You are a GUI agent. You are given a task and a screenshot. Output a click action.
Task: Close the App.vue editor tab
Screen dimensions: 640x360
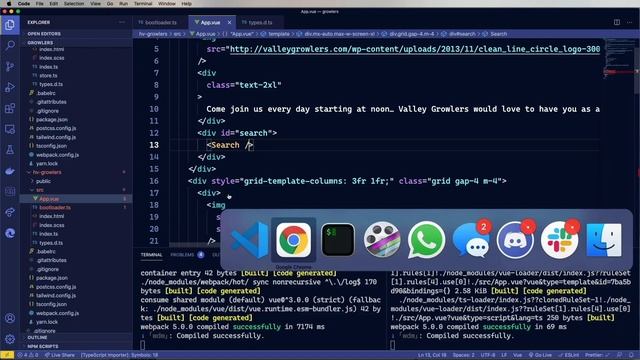[229, 22]
